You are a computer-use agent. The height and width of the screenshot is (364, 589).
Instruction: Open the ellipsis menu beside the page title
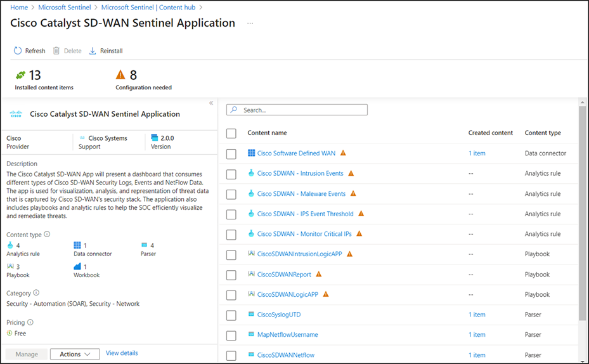(x=250, y=23)
